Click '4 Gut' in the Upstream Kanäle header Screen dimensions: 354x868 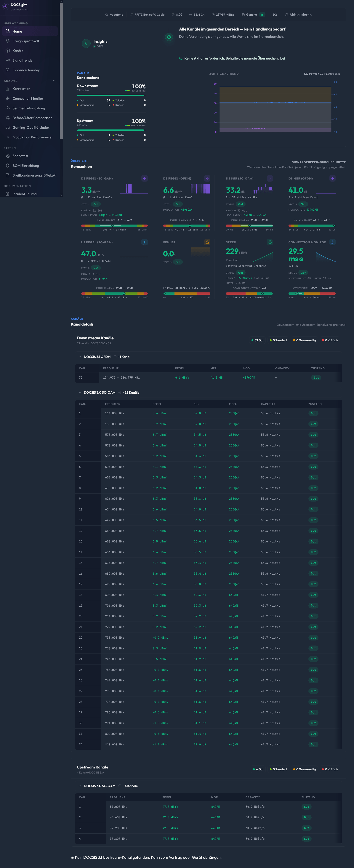tap(258, 769)
